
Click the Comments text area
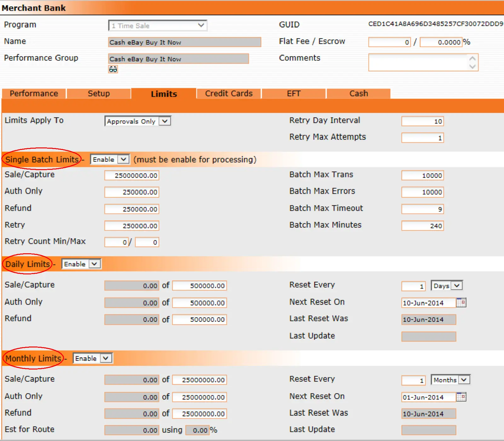pos(419,62)
